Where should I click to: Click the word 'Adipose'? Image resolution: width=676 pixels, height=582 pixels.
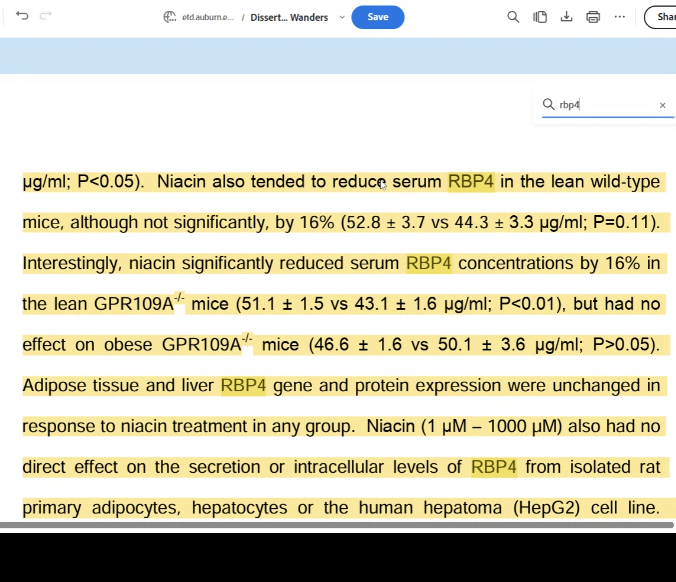click(54, 385)
